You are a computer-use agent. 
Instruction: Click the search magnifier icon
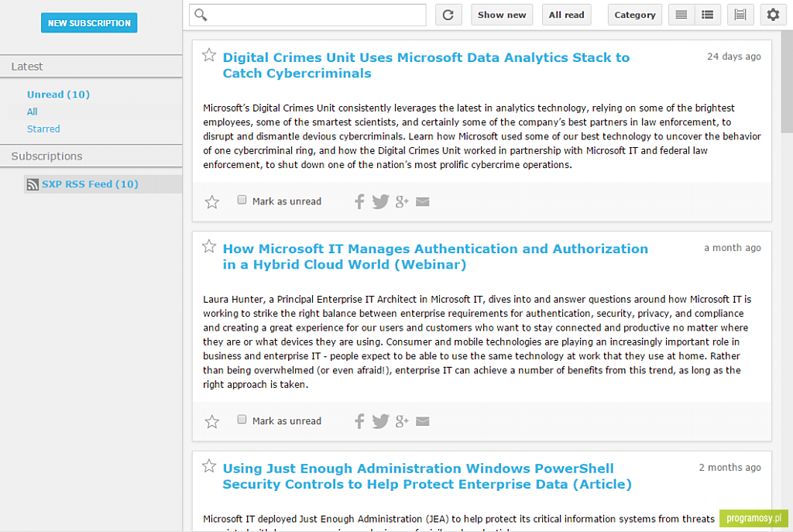point(201,15)
